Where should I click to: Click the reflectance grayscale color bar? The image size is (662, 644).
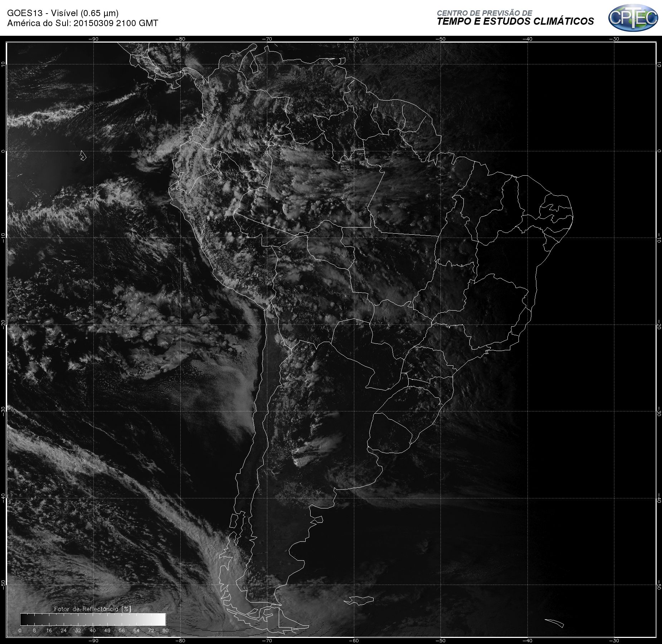(x=93, y=619)
